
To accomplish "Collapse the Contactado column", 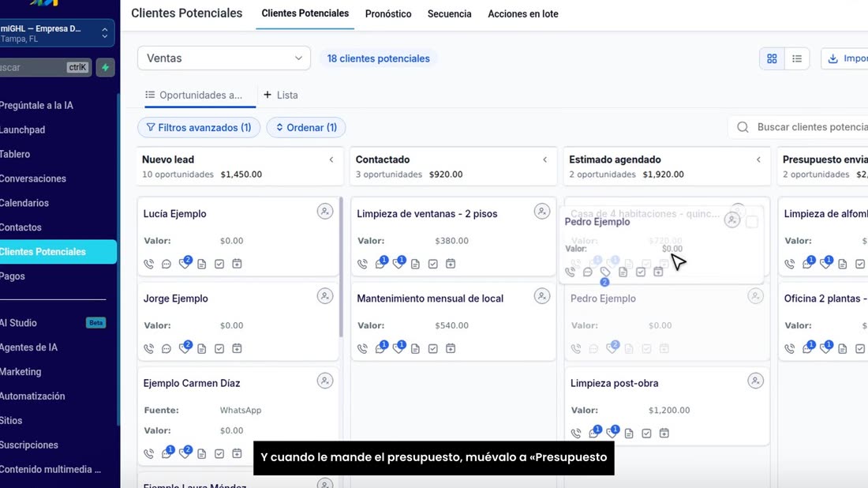I will pyautogui.click(x=544, y=160).
